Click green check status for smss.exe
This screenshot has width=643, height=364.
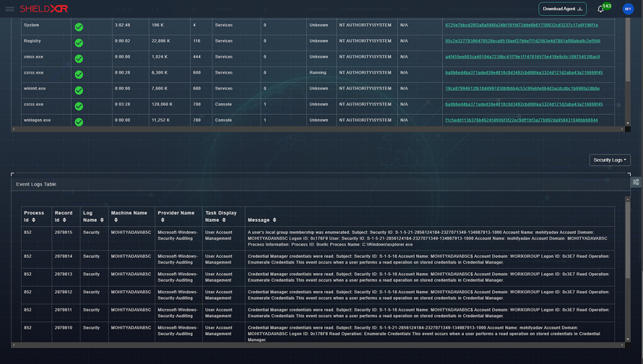[79, 58]
